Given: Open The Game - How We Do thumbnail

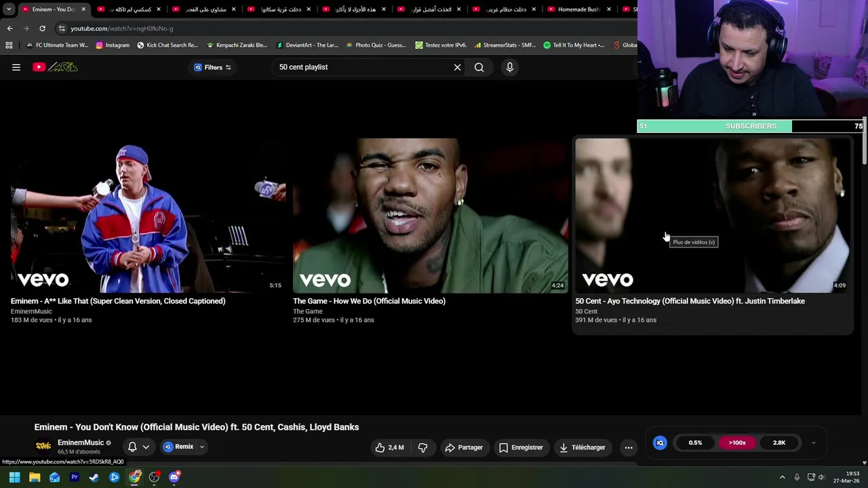Looking at the screenshot, I should (431, 216).
